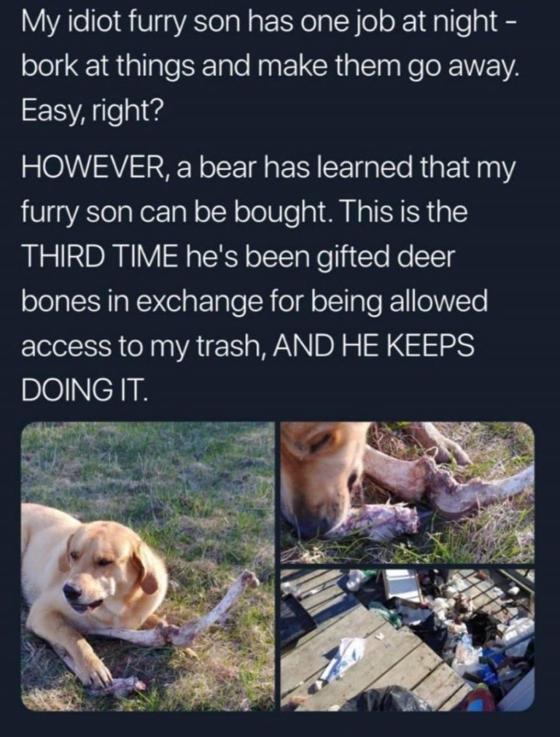Click the text 'AND HE KEEPS'
Viewport: 560px width, 737px height.
(x=374, y=347)
